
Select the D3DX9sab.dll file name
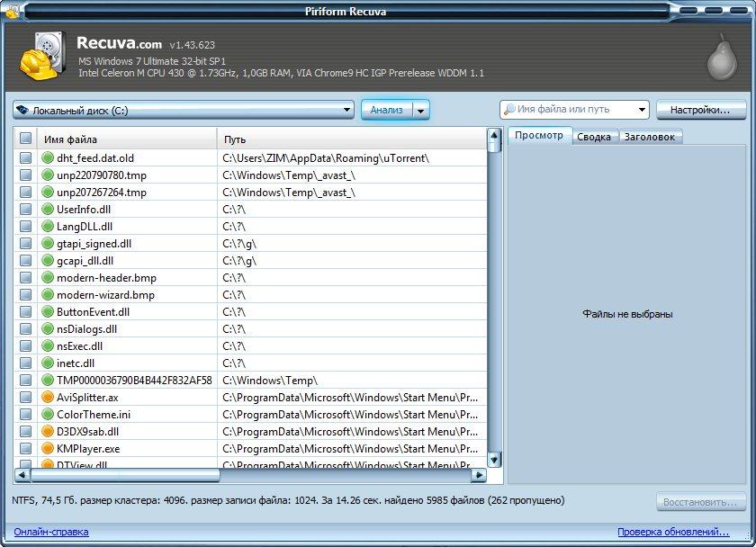pyautogui.click(x=88, y=432)
